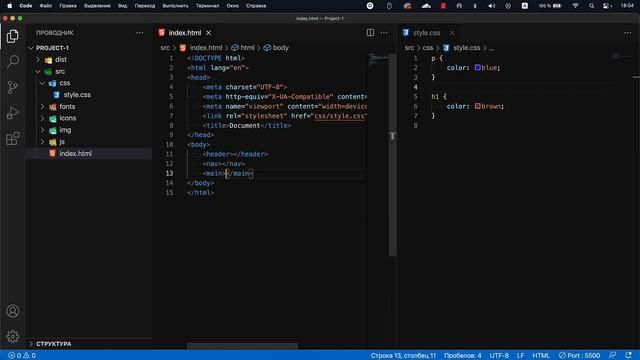640x360 pixels.
Task: Open the Accounts menu icon
Action: pos(13,311)
